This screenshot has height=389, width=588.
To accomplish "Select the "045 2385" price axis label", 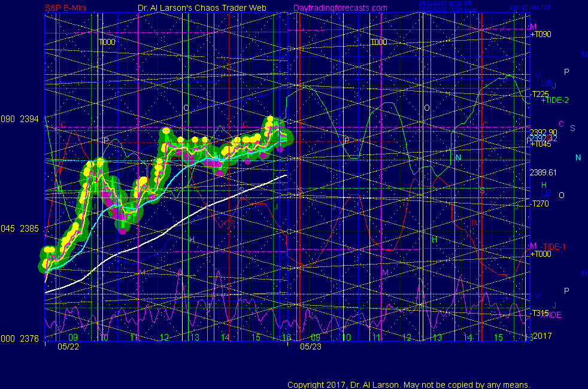I will point(20,229).
